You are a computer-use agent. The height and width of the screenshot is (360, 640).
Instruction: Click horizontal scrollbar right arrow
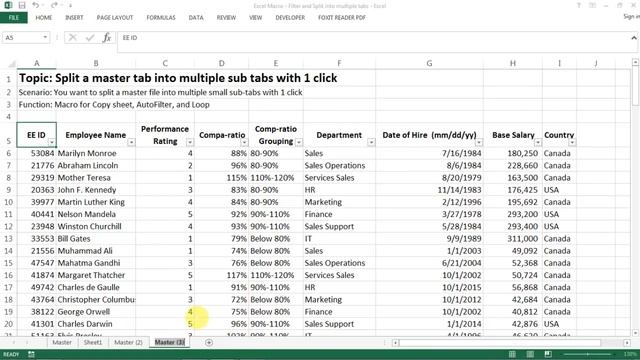627,343
